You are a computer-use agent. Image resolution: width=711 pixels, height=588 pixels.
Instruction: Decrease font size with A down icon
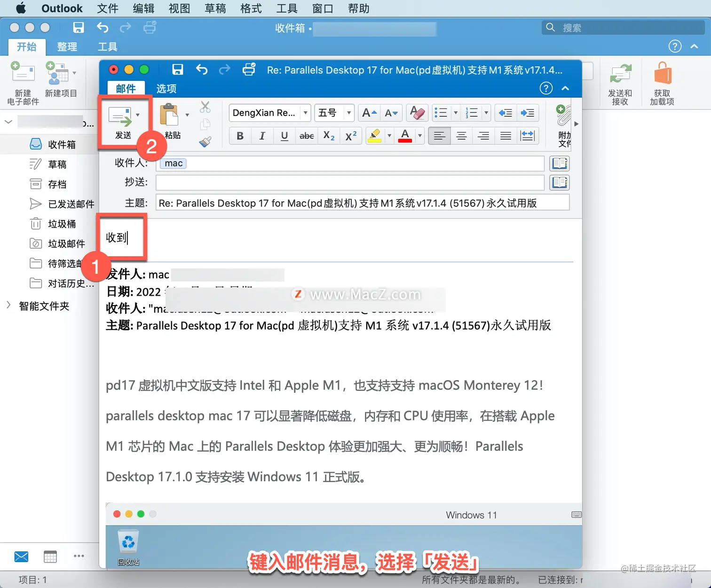[x=391, y=113]
